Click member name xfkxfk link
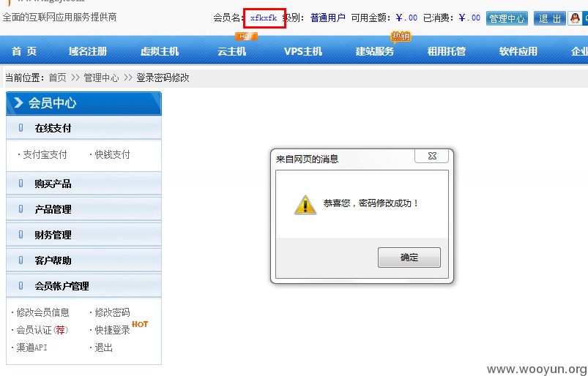Viewport: 588px width, 376px height. click(264, 18)
